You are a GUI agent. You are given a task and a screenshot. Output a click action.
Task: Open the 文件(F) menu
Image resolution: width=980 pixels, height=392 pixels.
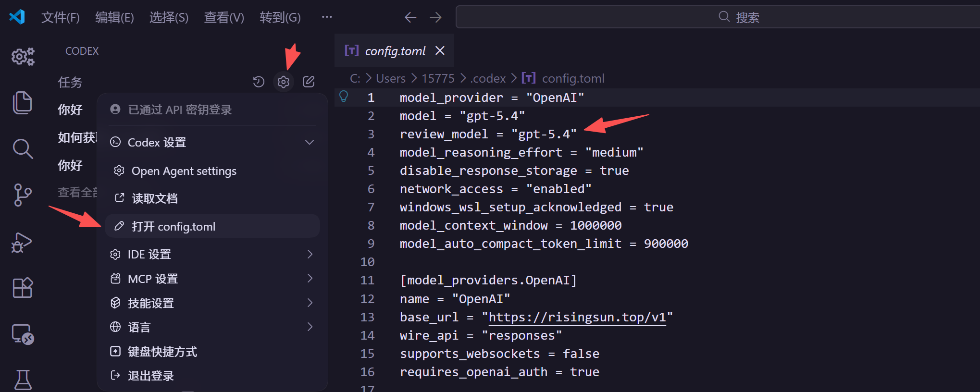[60, 17]
